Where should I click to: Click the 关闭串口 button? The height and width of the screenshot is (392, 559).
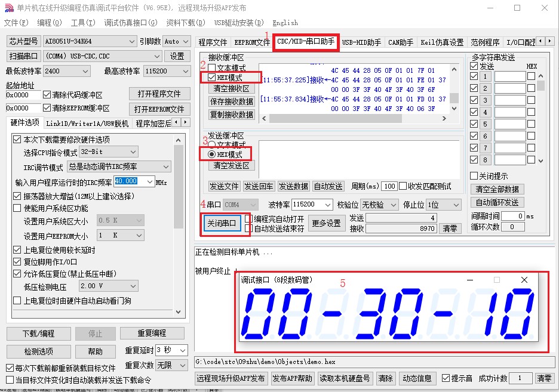pos(222,223)
